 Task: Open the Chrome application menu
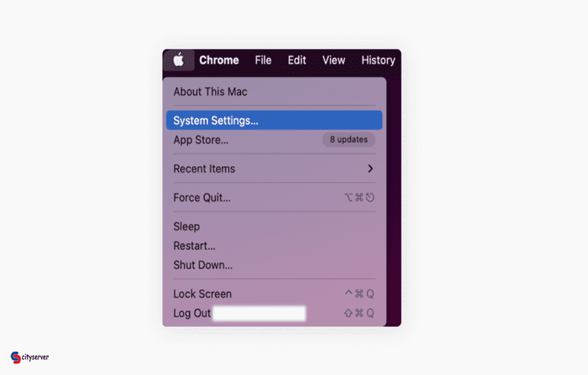pos(219,60)
